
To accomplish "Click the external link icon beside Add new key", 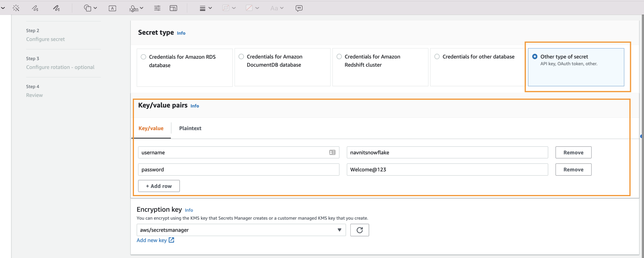I will pyautogui.click(x=171, y=240).
